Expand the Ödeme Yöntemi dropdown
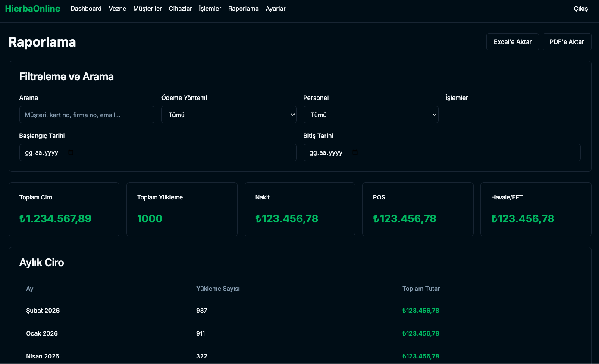The width and height of the screenshot is (599, 364). [229, 115]
